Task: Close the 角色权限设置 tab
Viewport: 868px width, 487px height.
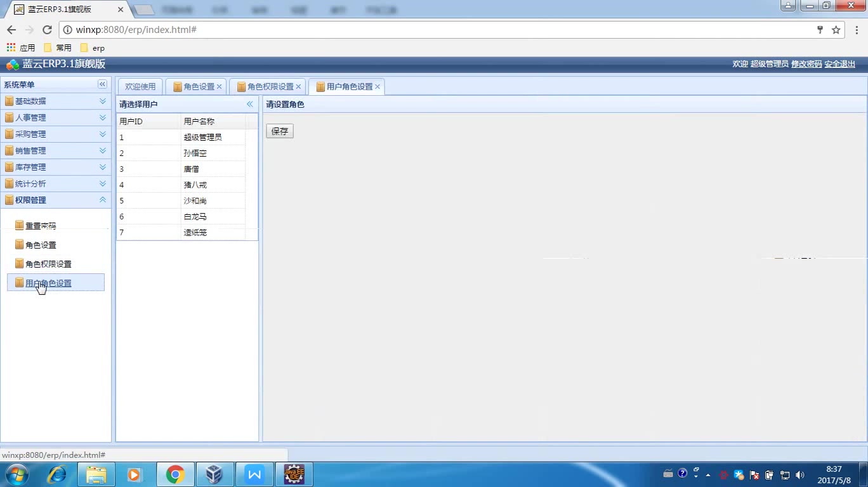Action: click(298, 87)
